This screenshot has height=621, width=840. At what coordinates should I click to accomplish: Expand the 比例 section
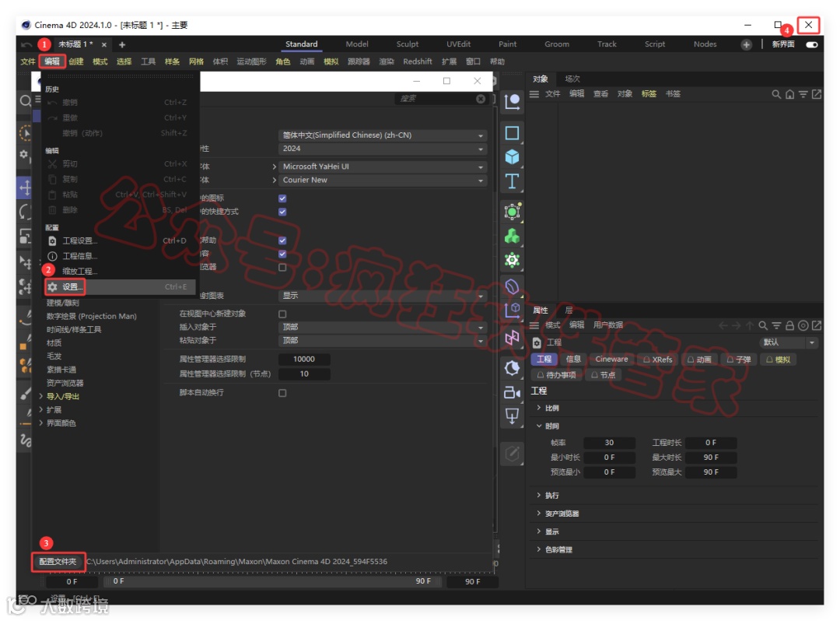tap(539, 408)
